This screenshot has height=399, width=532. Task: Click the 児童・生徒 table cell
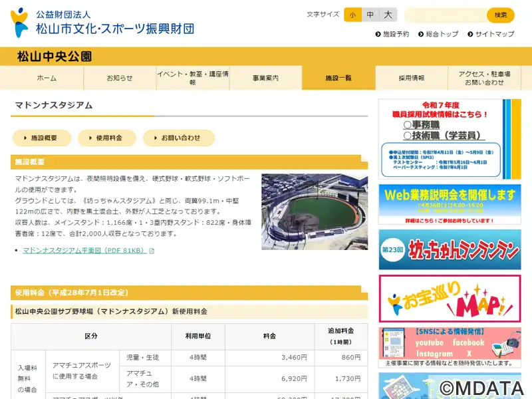point(145,358)
